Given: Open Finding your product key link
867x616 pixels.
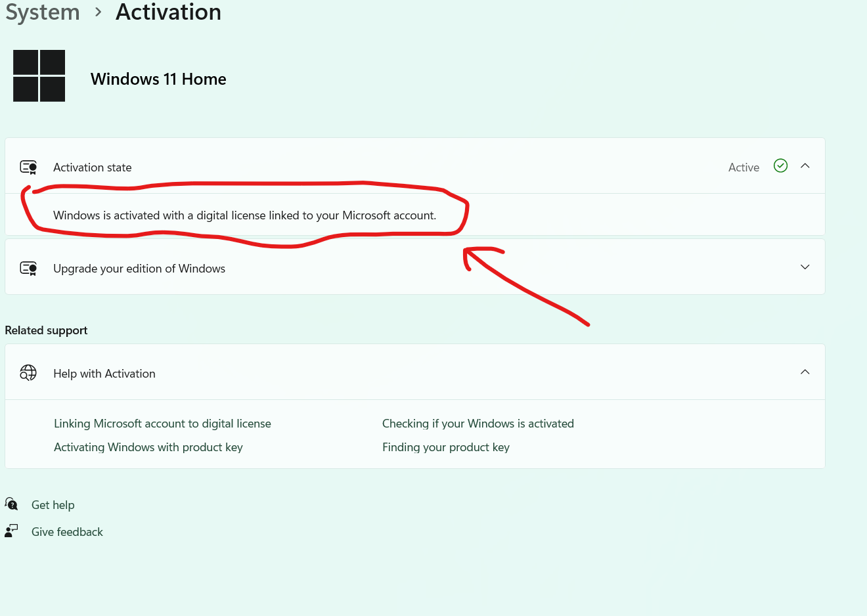Looking at the screenshot, I should (446, 447).
